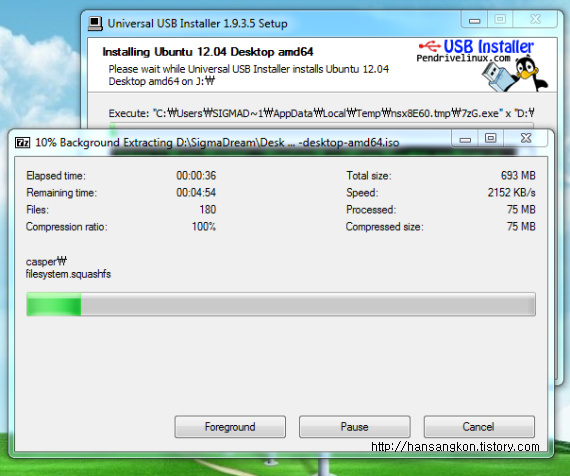Click the installer's small progress bar behind dialog

tap(321, 125)
